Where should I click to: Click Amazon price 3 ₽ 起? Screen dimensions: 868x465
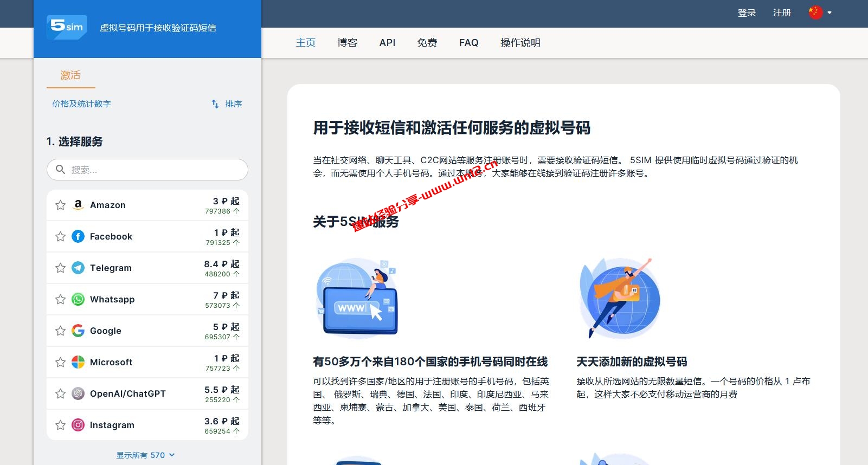click(x=226, y=201)
